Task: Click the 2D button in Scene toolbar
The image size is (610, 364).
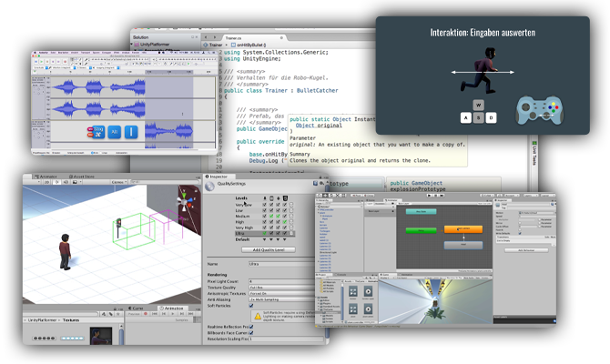Action: pos(46,182)
